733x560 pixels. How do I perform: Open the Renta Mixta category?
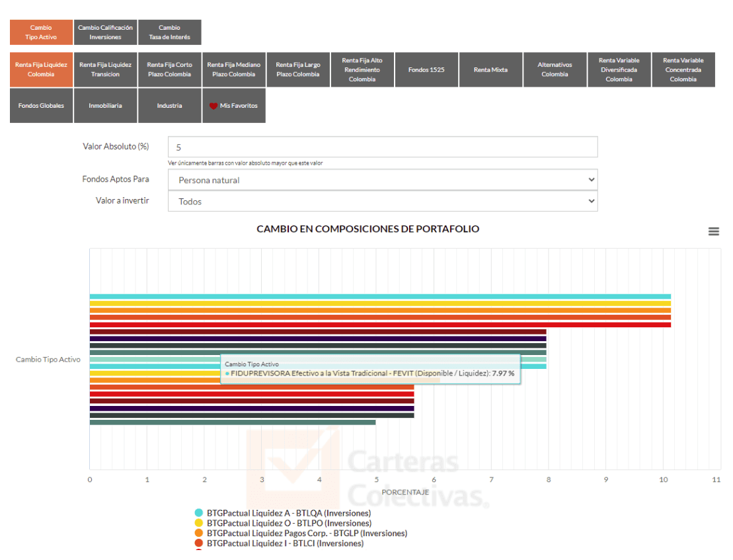(490, 69)
